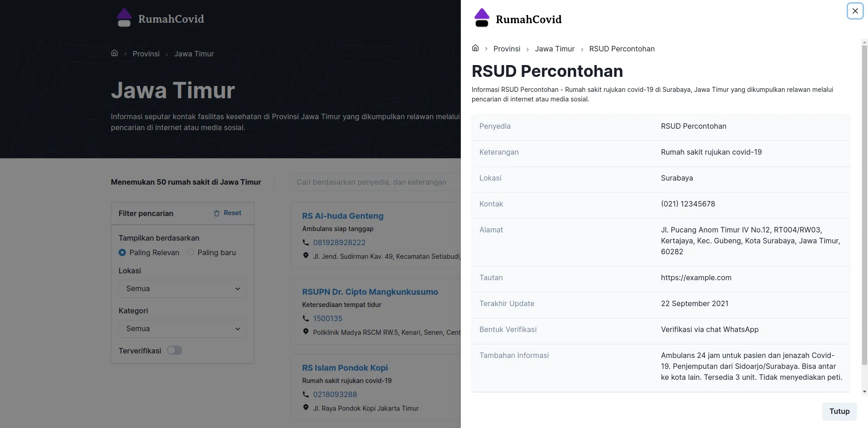Click the trash icon beside Reset
The height and width of the screenshot is (428, 868).
pos(217,213)
